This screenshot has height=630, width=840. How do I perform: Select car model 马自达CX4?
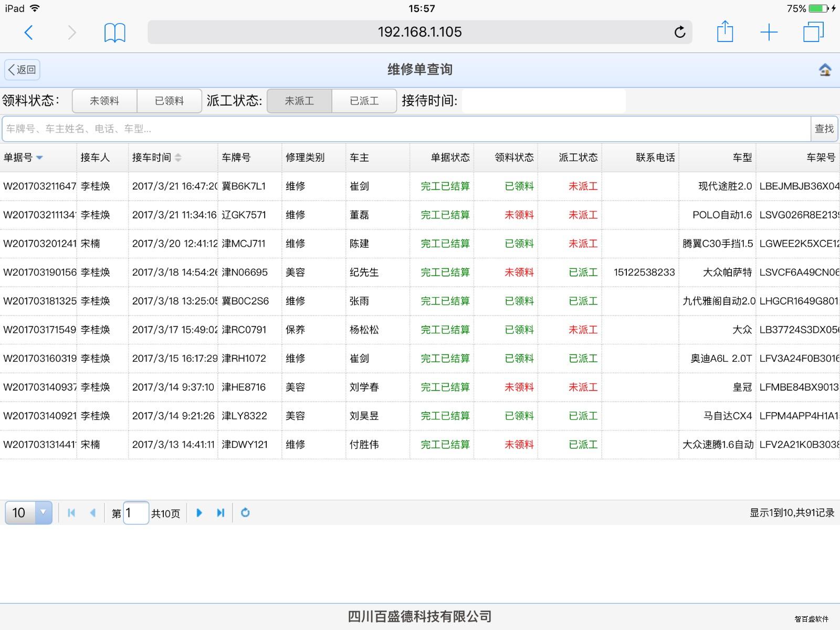click(728, 416)
